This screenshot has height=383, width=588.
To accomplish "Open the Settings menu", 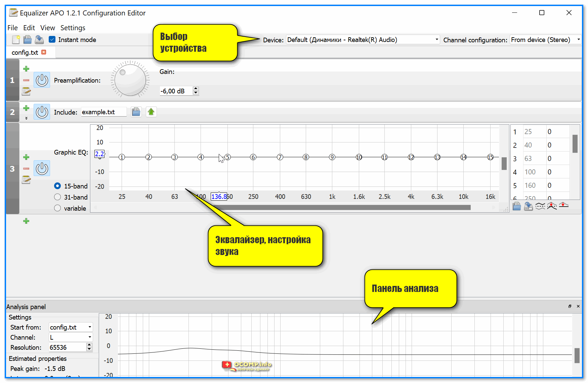I will point(73,28).
